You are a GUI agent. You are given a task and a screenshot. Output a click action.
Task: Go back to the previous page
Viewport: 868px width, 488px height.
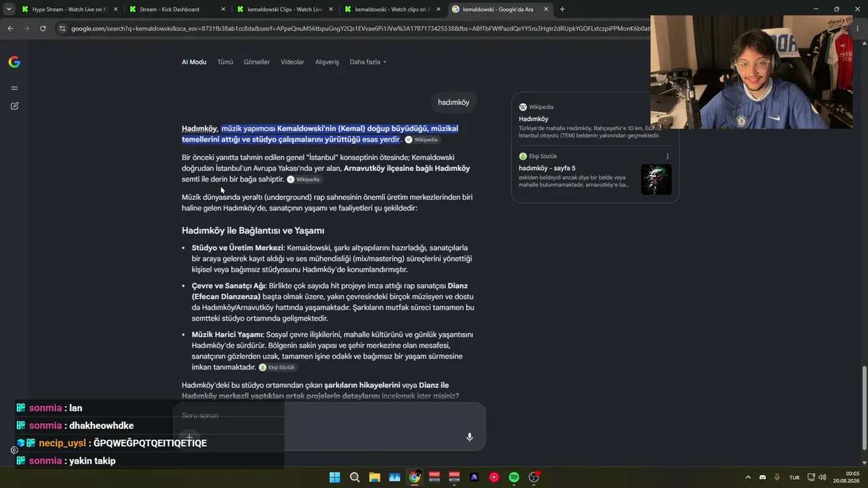click(10, 28)
